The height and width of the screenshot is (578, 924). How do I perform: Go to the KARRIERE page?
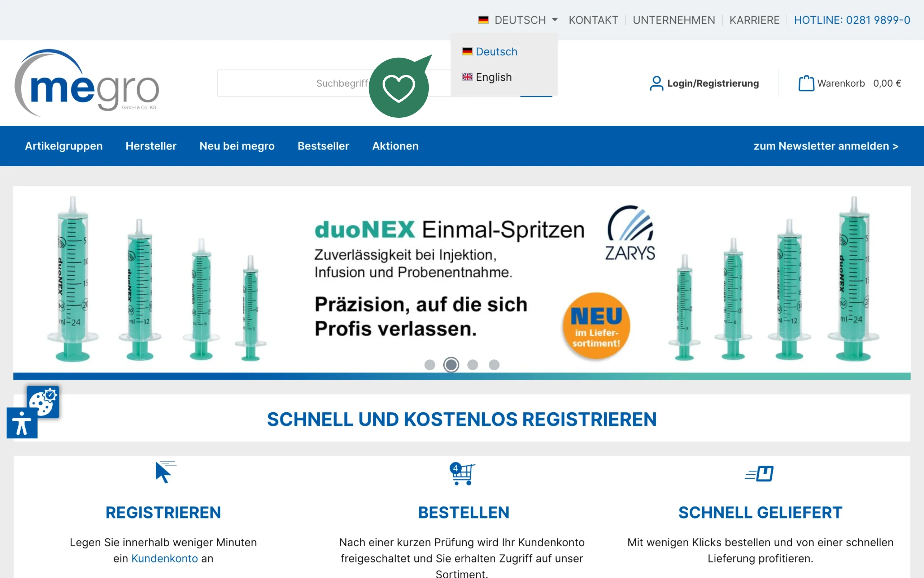(x=754, y=20)
